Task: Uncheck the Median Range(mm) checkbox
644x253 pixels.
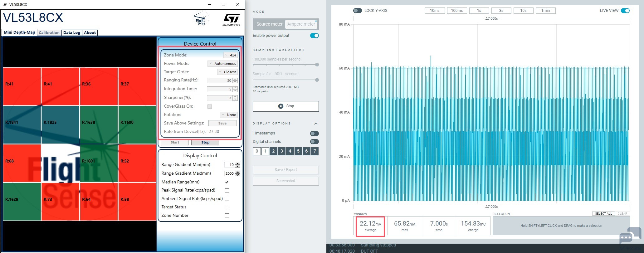Action: tap(227, 182)
